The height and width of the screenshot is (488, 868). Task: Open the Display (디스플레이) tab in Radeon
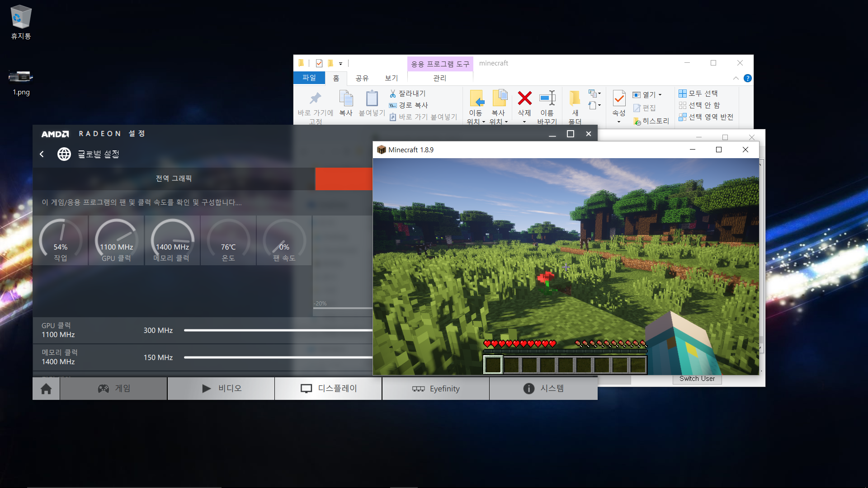pyautogui.click(x=328, y=389)
